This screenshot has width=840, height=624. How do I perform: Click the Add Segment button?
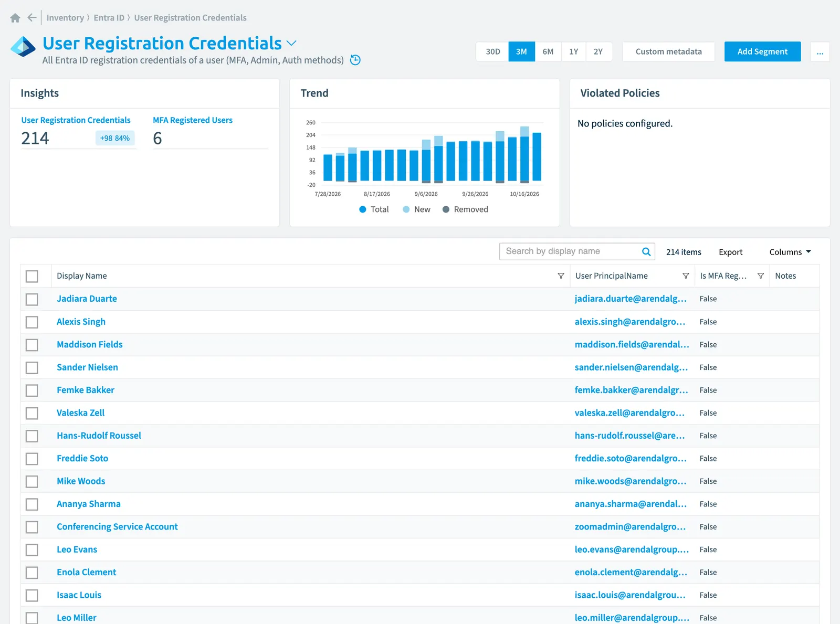coord(762,51)
